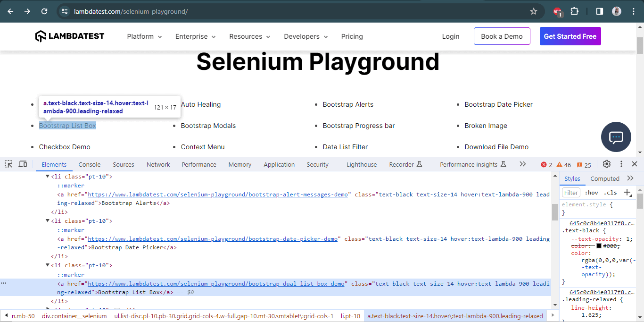Select the Inspect Element picker tool
The height and width of the screenshot is (322, 644).
(8, 164)
